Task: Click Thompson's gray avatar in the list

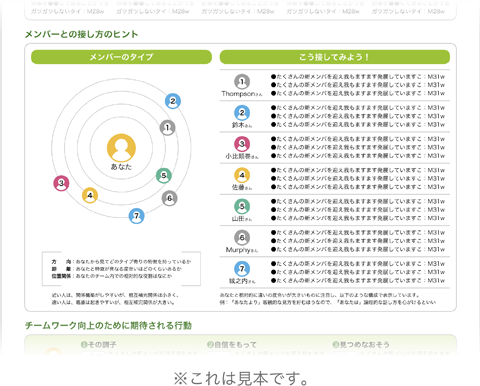Action: (242, 82)
